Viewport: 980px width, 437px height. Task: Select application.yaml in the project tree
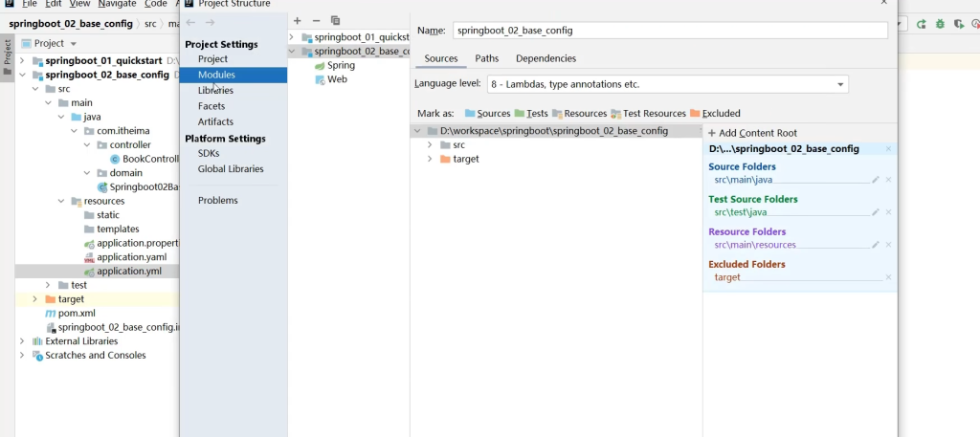tap(131, 257)
